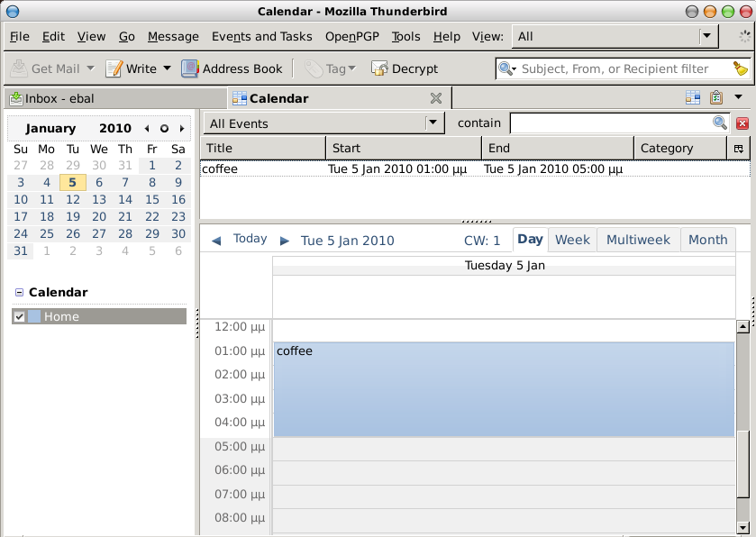756x537 pixels.
Task: Click the calendar view icon right of the tabs
Action: (x=693, y=98)
